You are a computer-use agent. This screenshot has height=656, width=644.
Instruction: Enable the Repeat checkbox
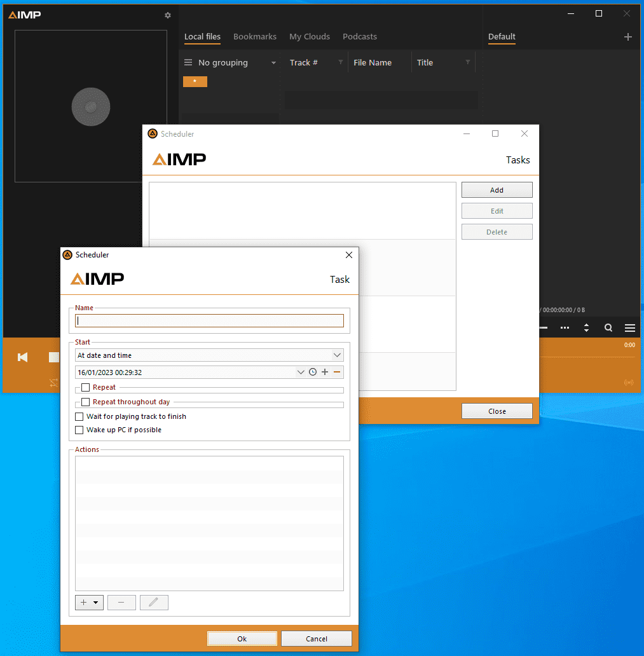coord(85,387)
